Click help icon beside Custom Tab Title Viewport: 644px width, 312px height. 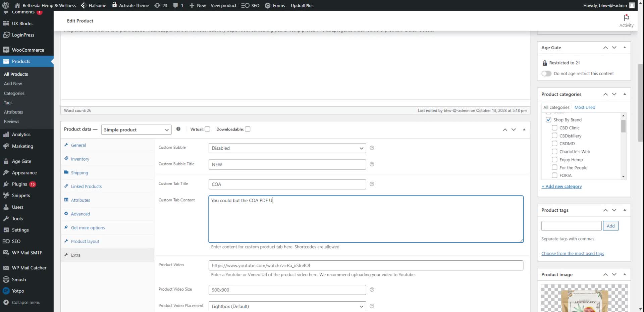click(372, 184)
